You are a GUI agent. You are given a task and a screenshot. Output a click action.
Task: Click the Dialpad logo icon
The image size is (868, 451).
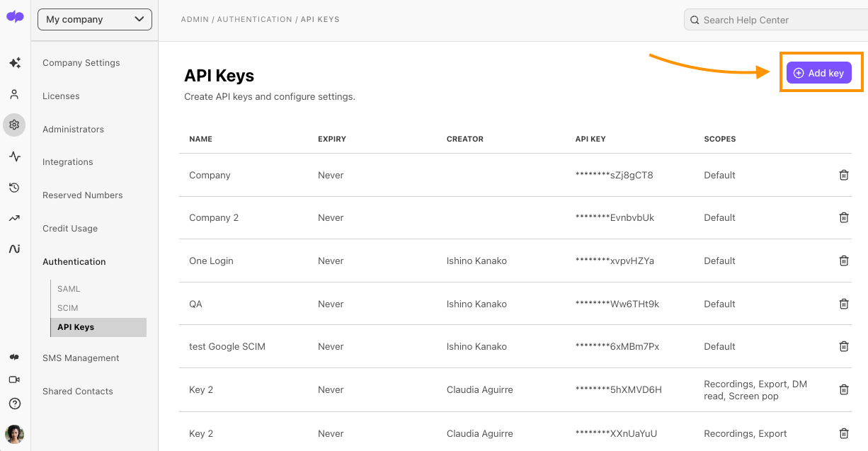tap(15, 17)
